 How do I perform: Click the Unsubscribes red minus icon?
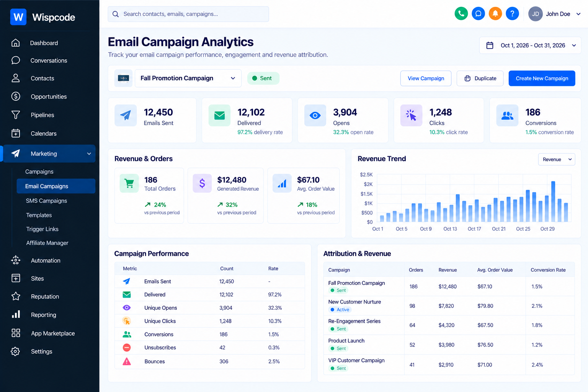click(127, 348)
